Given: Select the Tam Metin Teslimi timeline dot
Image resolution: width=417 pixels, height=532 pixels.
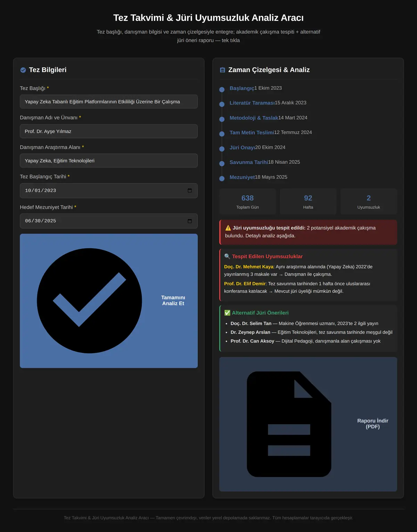Looking at the screenshot, I should 222,134.
